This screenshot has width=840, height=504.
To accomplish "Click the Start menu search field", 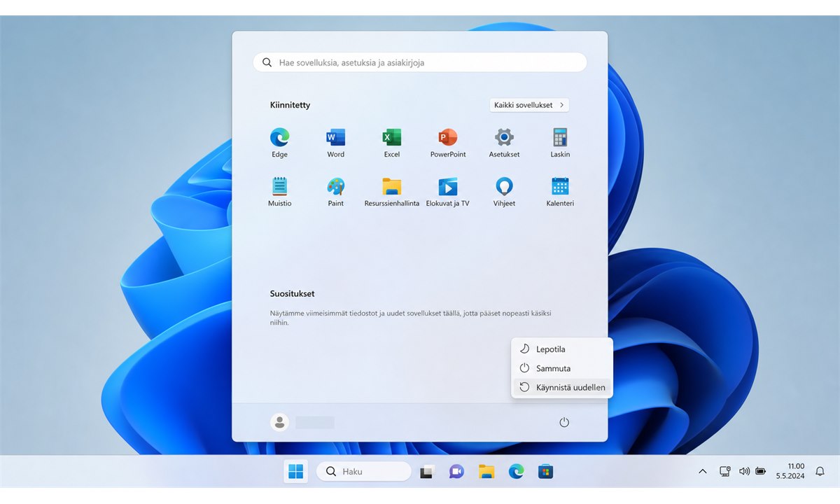I will [x=420, y=62].
